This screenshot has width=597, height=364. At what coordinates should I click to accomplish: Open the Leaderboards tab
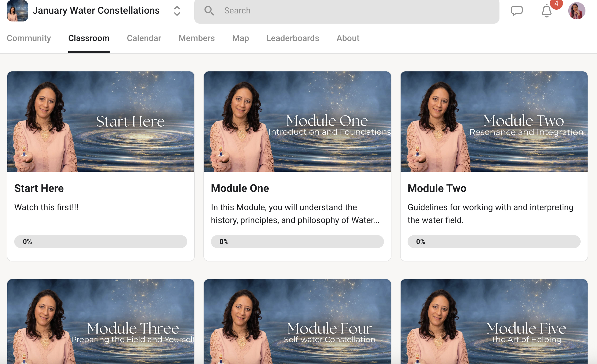293,38
